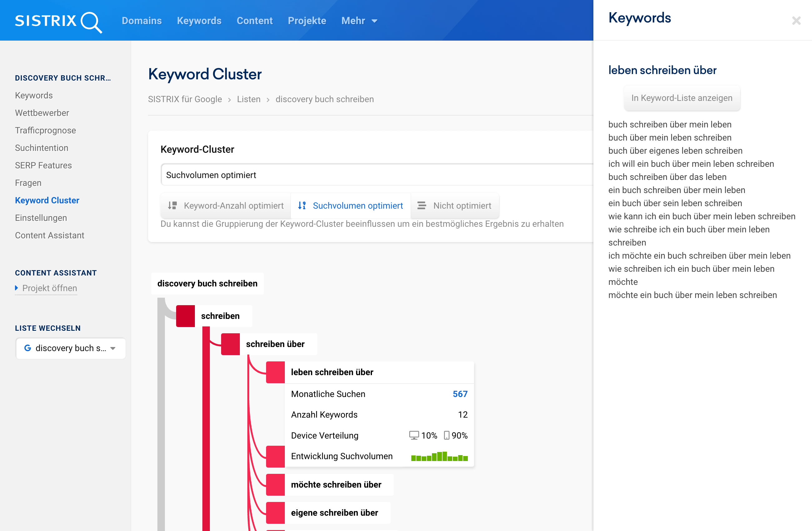Select Nicht optimiert grouping option
The width and height of the screenshot is (812, 531).
462,206
